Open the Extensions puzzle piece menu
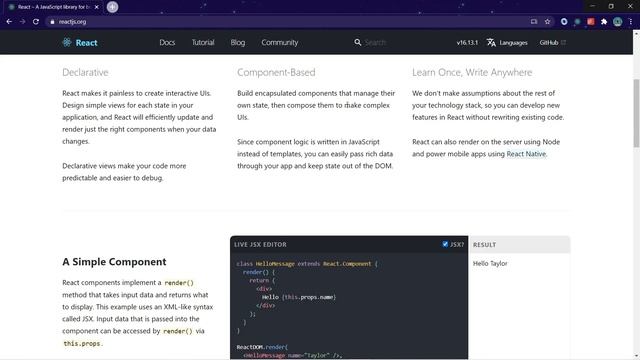The image size is (640, 360). coord(604,22)
